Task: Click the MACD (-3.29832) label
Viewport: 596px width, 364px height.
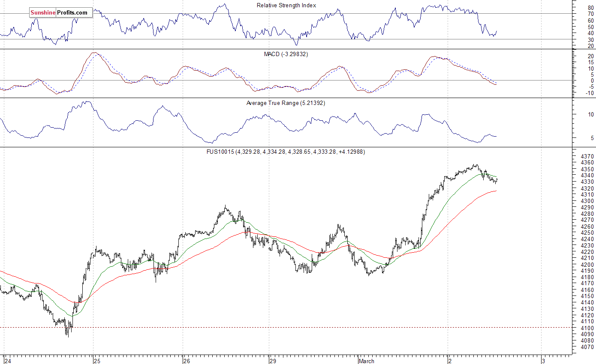Action: pyautogui.click(x=286, y=54)
